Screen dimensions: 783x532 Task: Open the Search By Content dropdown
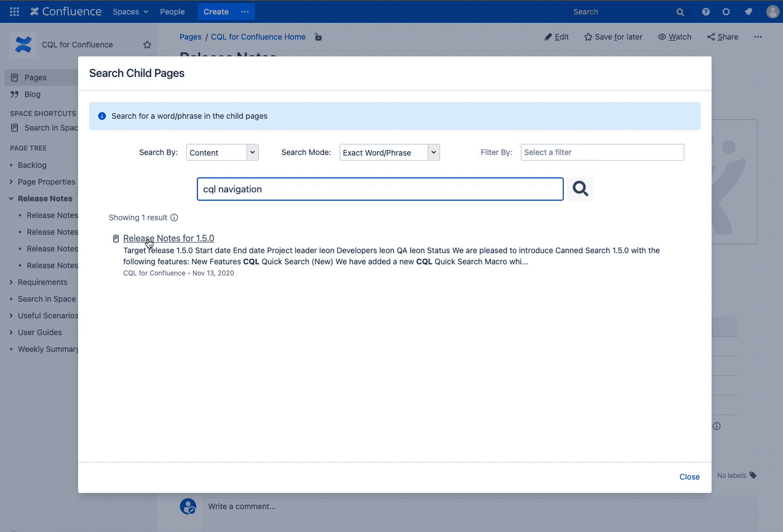(222, 152)
